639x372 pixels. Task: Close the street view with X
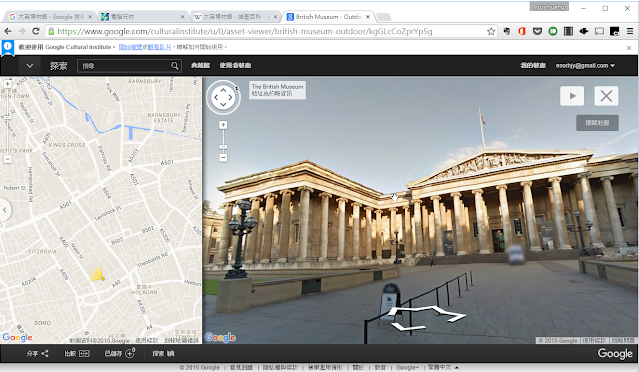coord(606,96)
